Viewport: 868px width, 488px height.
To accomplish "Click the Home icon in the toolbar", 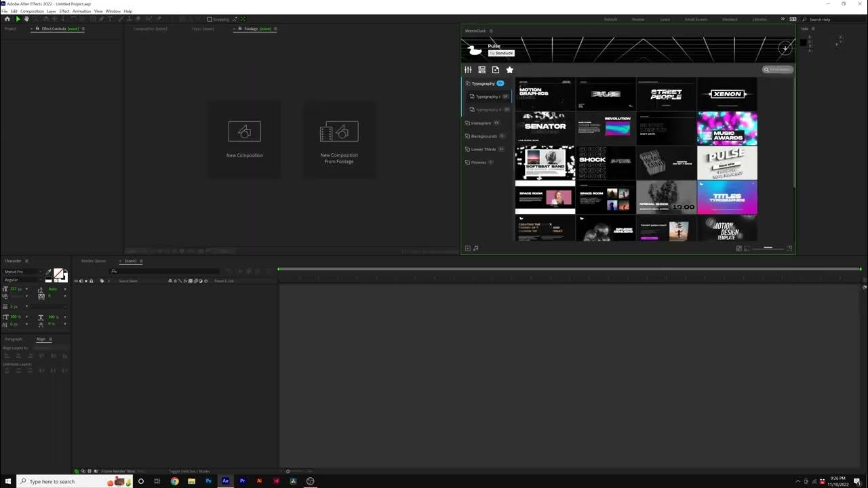I will (x=7, y=19).
